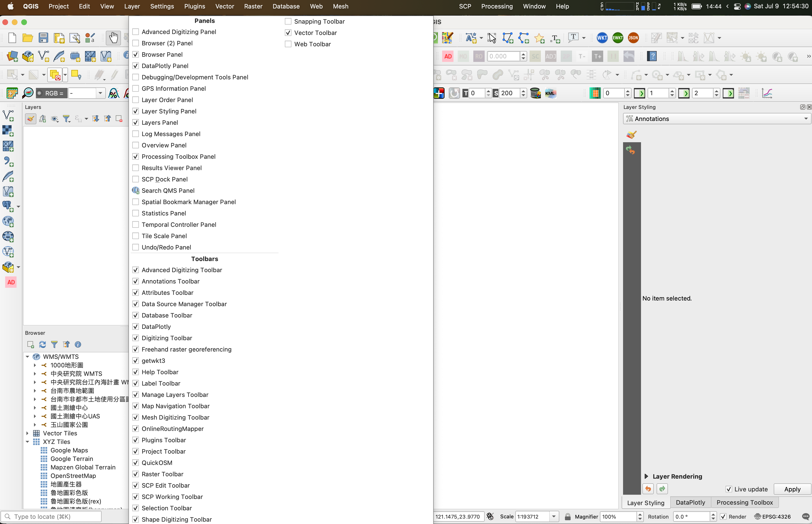The height and width of the screenshot is (524, 812).
Task: Enable the Log Messages Panel checkbox
Action: [x=136, y=134]
